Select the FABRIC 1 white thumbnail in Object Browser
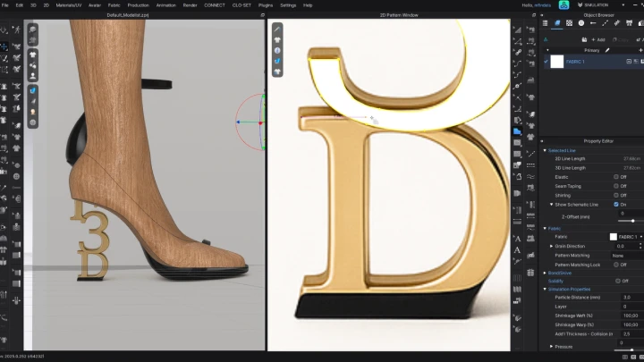Screen dimensions: 644x362 tap(557, 62)
